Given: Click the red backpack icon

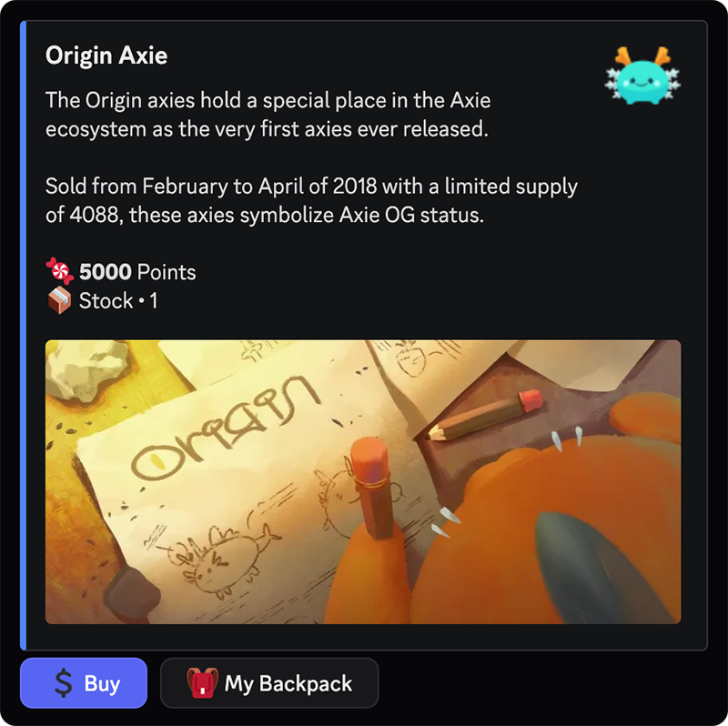Looking at the screenshot, I should 202,683.
